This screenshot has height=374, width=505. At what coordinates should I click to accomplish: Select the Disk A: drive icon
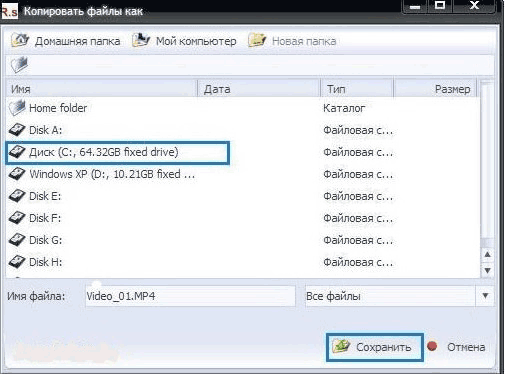click(x=17, y=130)
